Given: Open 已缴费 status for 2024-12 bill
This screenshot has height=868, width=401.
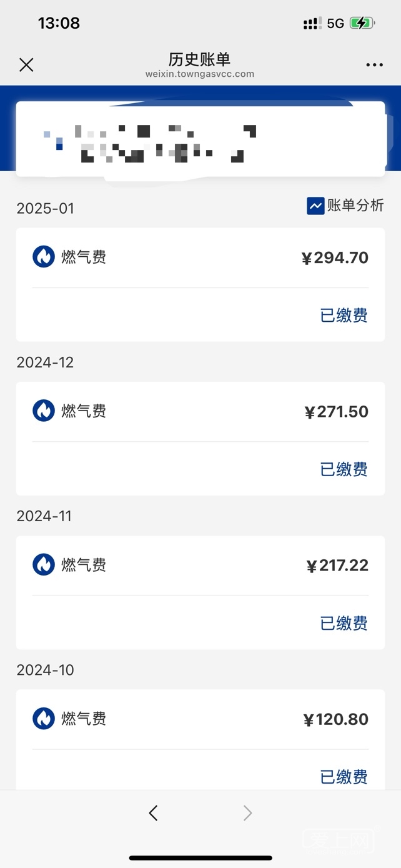Looking at the screenshot, I should pos(344,469).
